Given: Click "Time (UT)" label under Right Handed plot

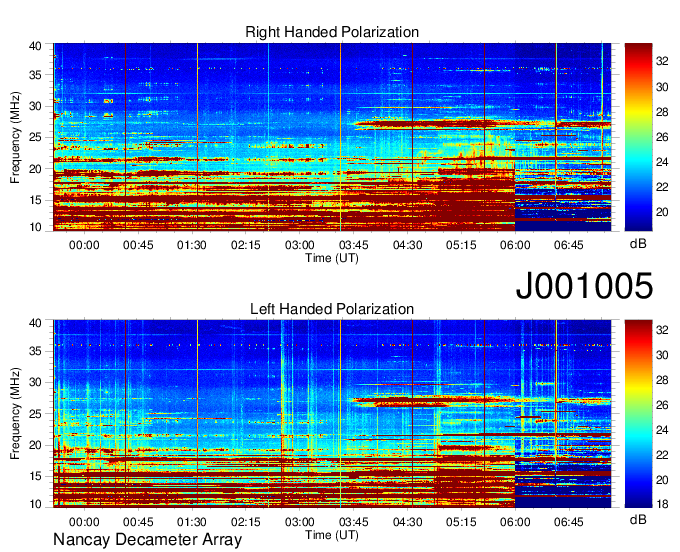Looking at the screenshot, I should [332, 258].
